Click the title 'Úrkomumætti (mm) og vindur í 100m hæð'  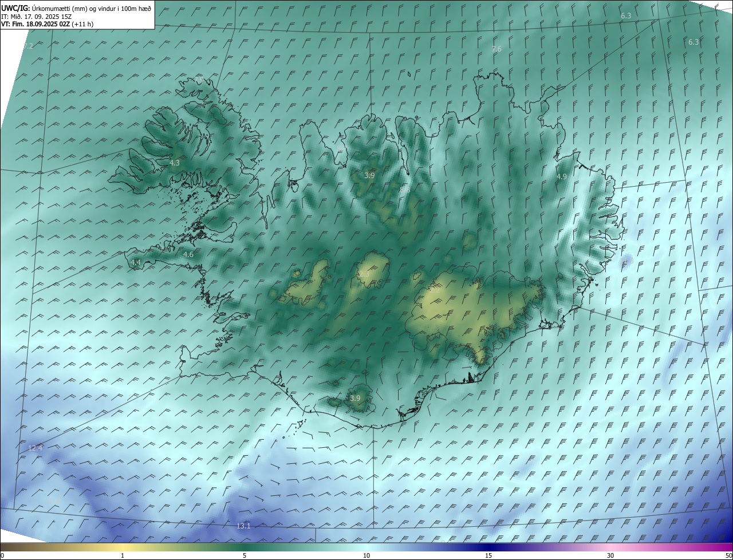click(x=92, y=8)
